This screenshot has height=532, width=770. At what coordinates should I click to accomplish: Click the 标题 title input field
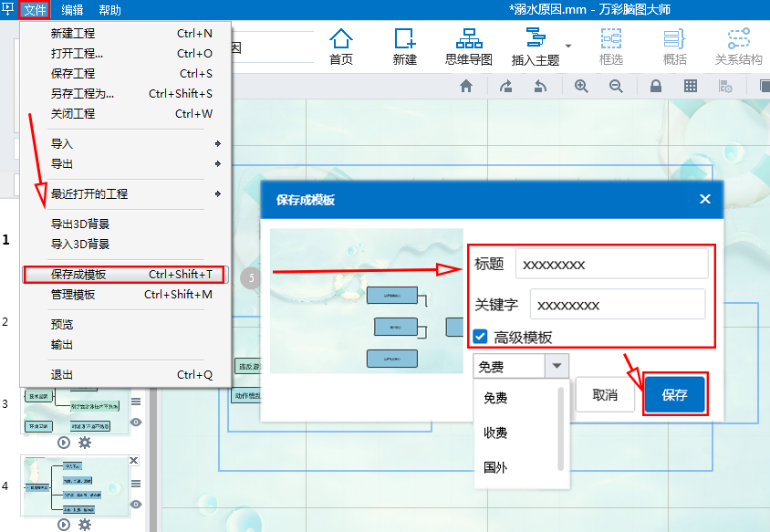(611, 264)
